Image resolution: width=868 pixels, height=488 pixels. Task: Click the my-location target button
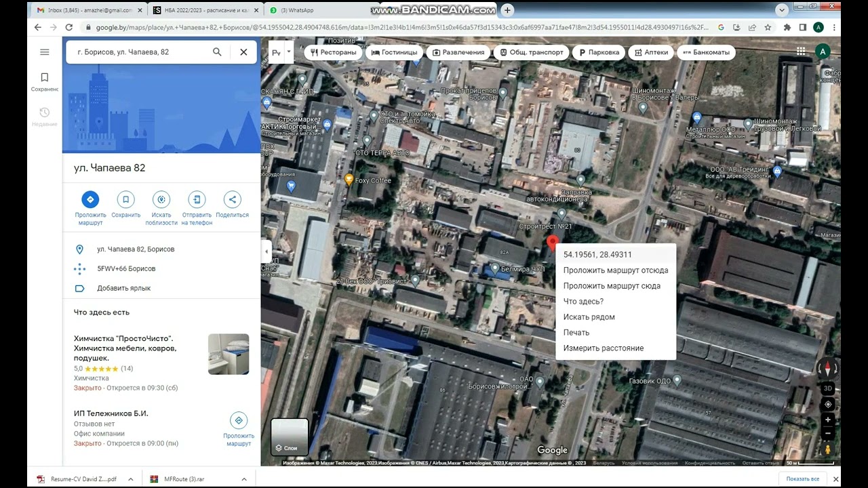[828, 405]
